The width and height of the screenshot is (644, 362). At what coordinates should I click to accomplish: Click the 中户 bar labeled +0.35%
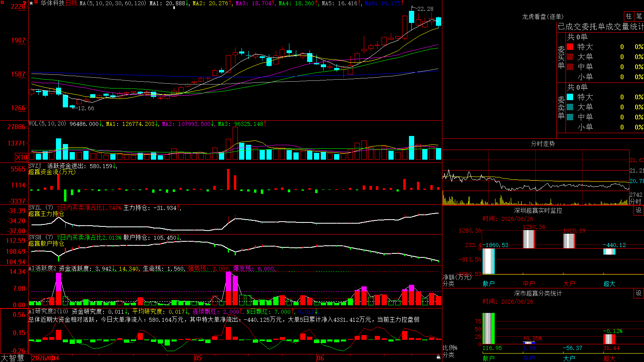pyautogui.click(x=529, y=343)
